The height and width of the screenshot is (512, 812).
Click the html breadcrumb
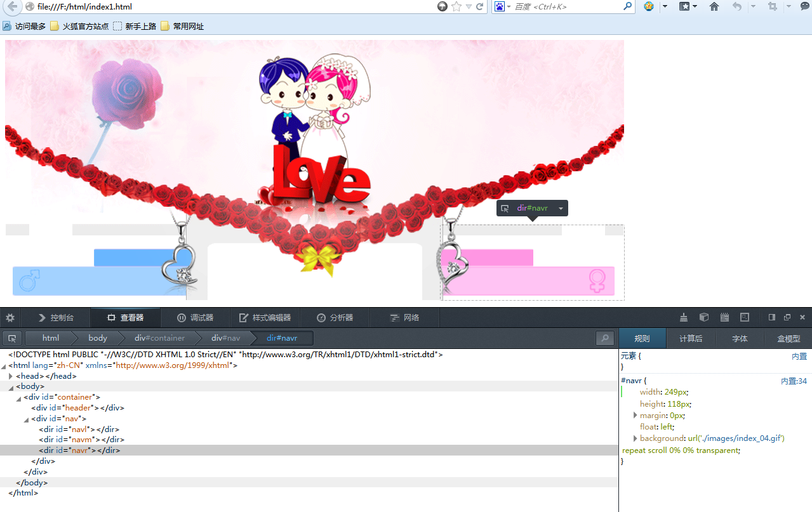pyautogui.click(x=51, y=338)
